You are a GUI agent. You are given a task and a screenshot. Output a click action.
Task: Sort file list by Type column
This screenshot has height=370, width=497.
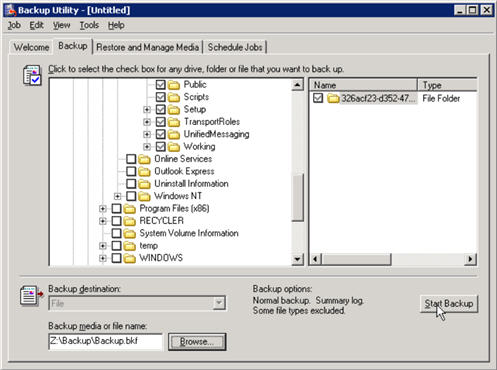[447, 85]
